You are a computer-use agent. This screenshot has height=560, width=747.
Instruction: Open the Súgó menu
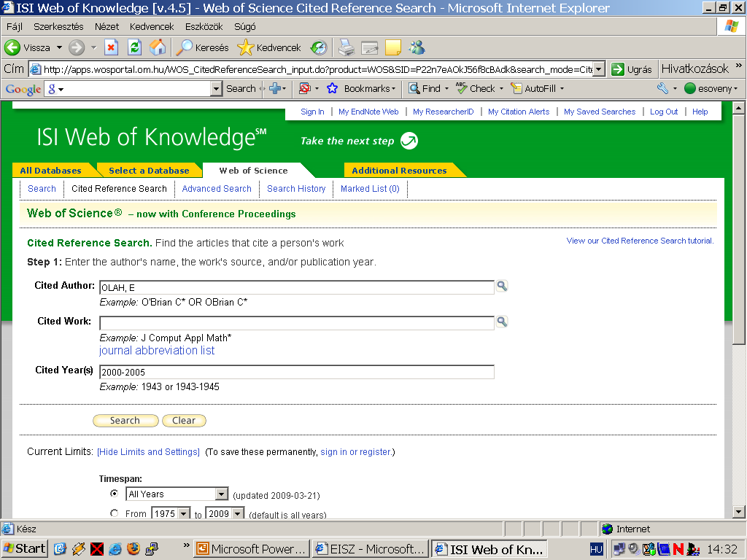[245, 27]
